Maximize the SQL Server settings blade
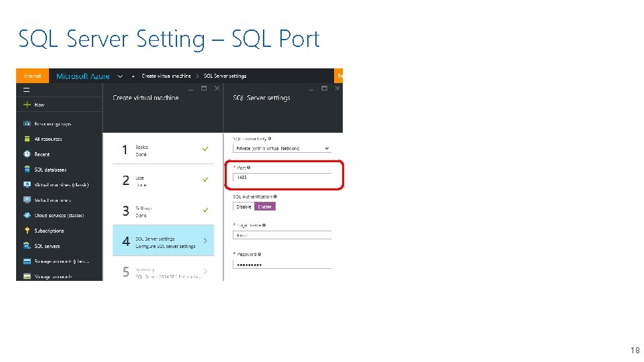Viewport: 644px width, 362px height. [x=324, y=88]
